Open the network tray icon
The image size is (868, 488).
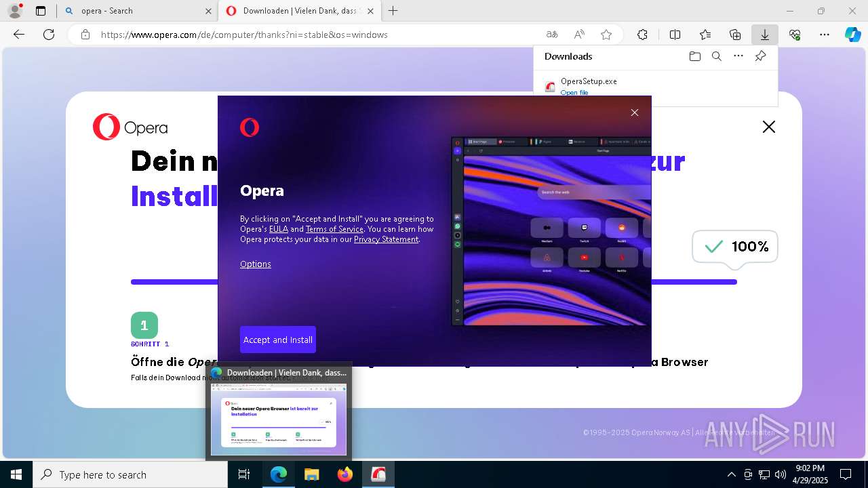coord(764,474)
